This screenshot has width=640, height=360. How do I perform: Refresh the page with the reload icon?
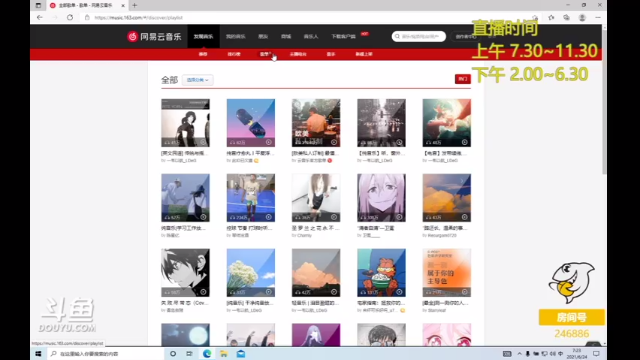point(70,18)
